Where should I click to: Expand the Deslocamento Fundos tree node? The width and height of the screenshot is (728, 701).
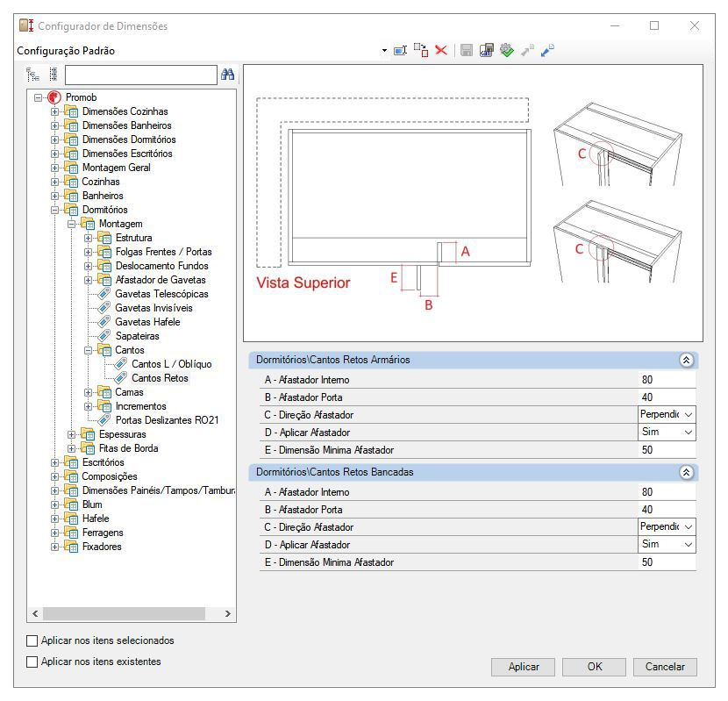(89, 266)
